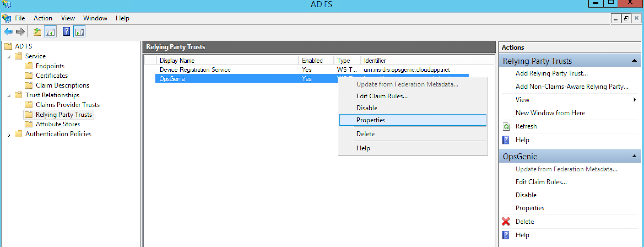Select Endpoints in the tree
Screen dimensions: 644x247
(x=50, y=66)
